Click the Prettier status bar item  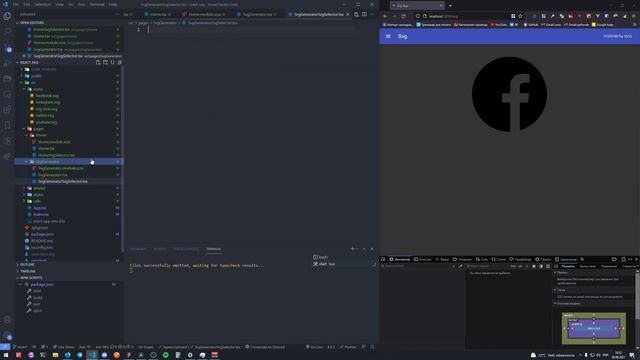point(348,347)
